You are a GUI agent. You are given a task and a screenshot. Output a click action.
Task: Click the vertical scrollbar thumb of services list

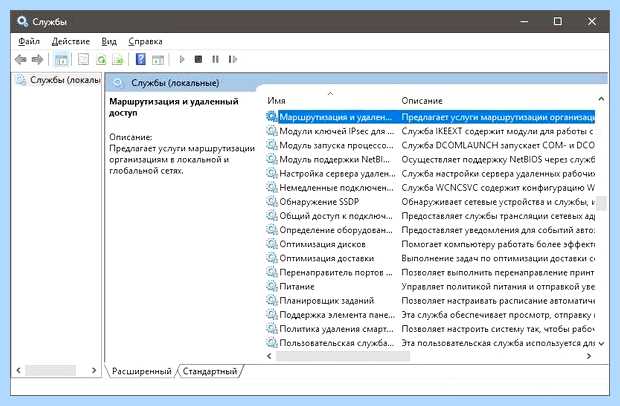point(601,204)
